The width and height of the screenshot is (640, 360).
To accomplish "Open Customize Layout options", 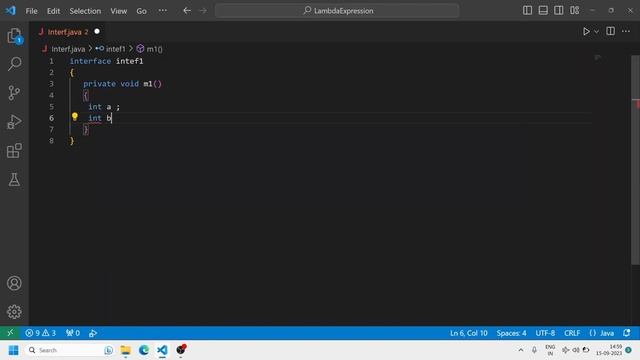I will 574,10.
